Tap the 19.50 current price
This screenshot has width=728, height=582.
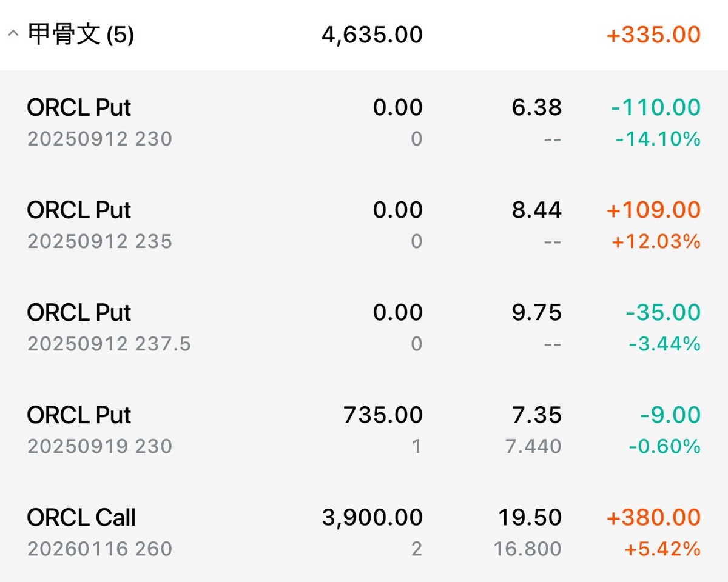530,518
